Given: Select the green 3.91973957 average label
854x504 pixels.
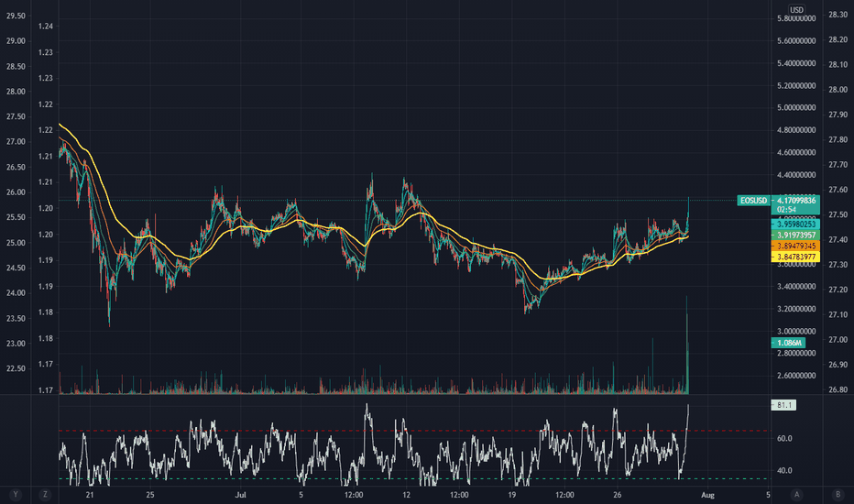Looking at the screenshot, I should click(795, 235).
